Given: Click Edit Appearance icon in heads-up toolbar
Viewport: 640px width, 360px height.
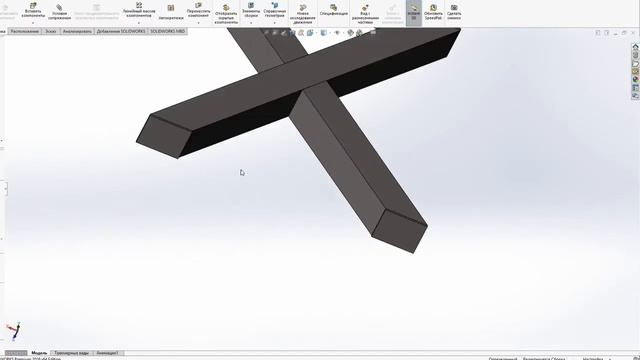Looking at the screenshot, I should [x=350, y=33].
